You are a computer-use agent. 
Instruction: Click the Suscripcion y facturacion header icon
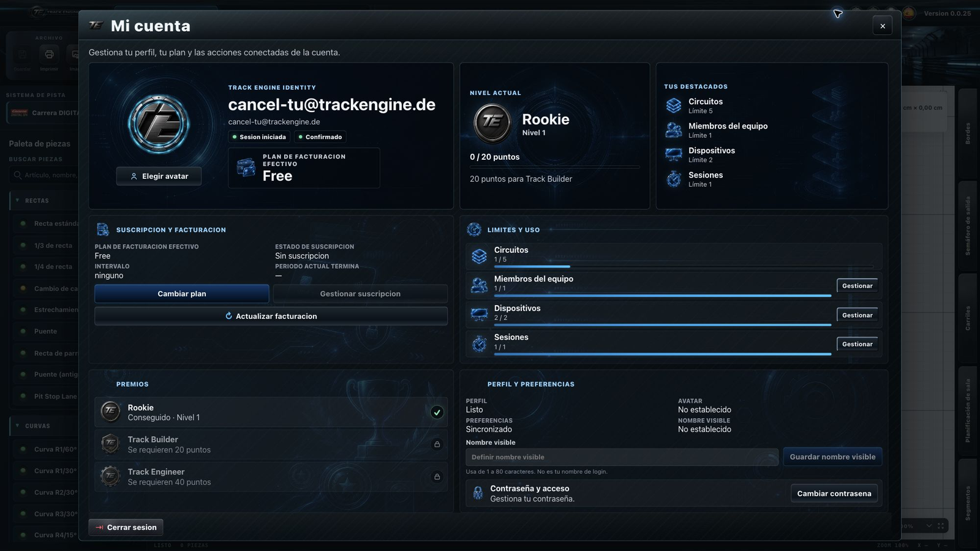click(x=103, y=230)
